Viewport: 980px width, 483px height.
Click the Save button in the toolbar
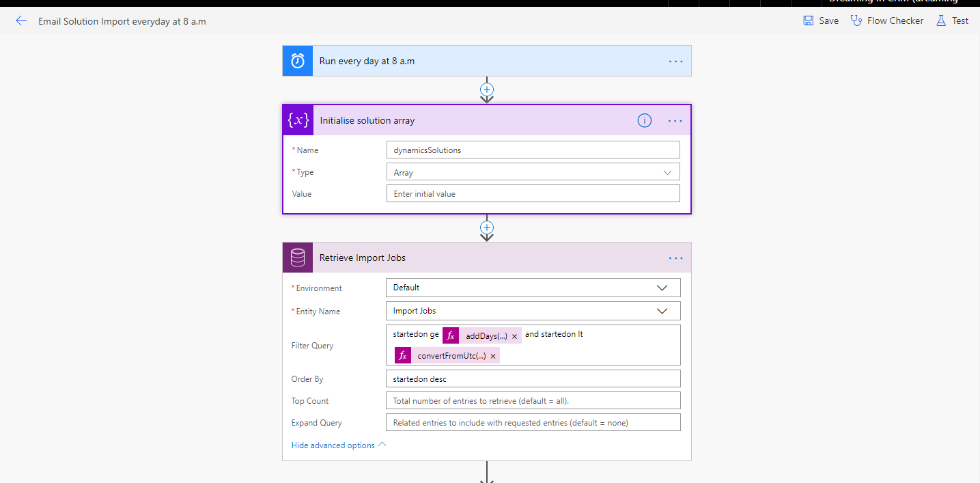(821, 21)
